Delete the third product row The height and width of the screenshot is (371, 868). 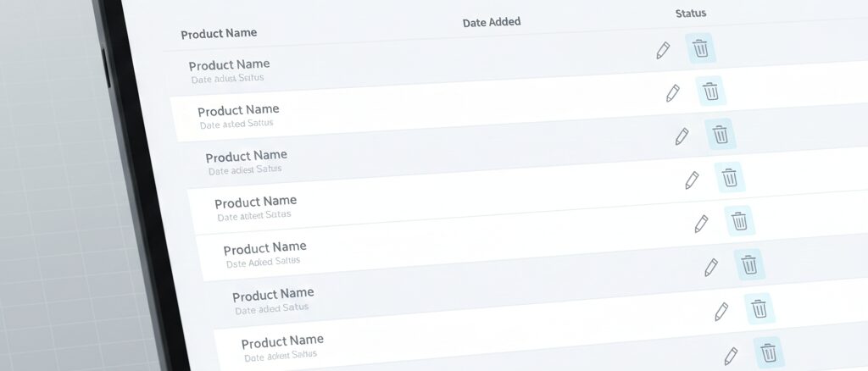pos(721,134)
